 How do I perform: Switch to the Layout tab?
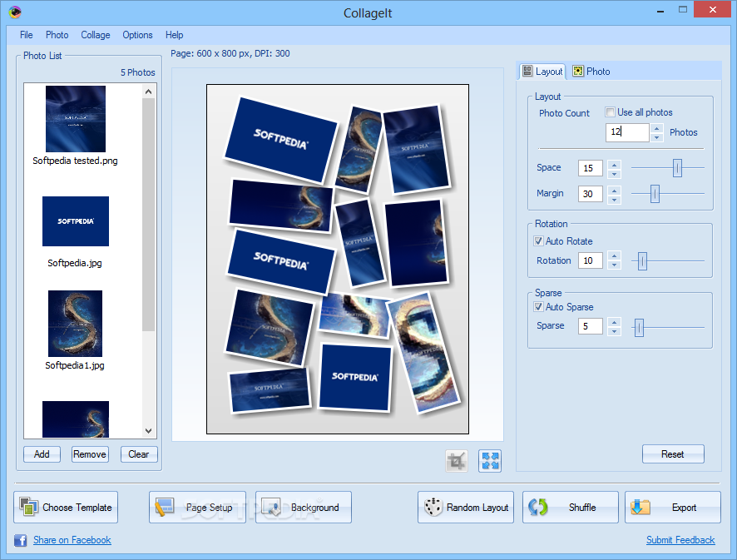[x=542, y=71]
